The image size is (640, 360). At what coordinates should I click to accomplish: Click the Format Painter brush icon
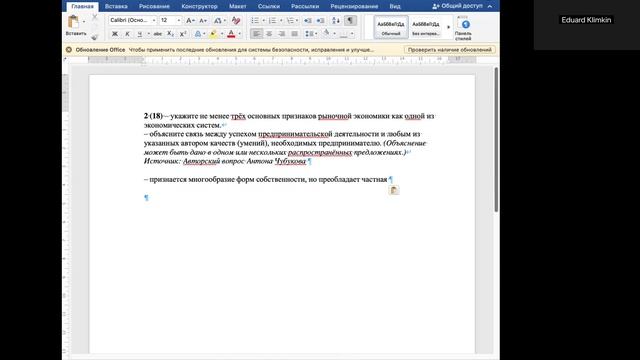95,37
